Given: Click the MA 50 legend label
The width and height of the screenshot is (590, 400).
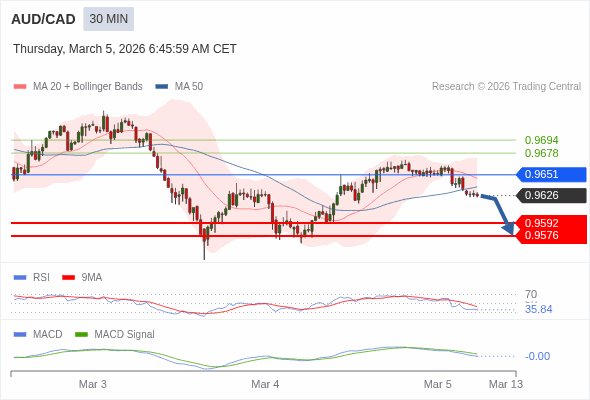Looking at the screenshot, I should 189,87.
